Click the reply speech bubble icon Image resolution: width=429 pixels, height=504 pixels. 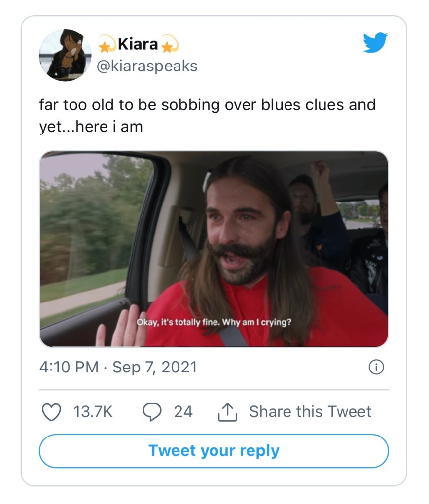[x=152, y=412]
